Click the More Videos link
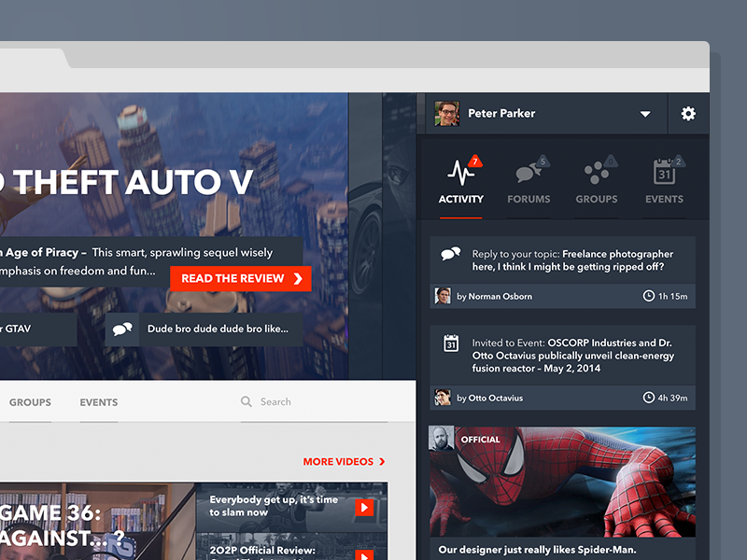The image size is (747, 560). click(x=344, y=461)
